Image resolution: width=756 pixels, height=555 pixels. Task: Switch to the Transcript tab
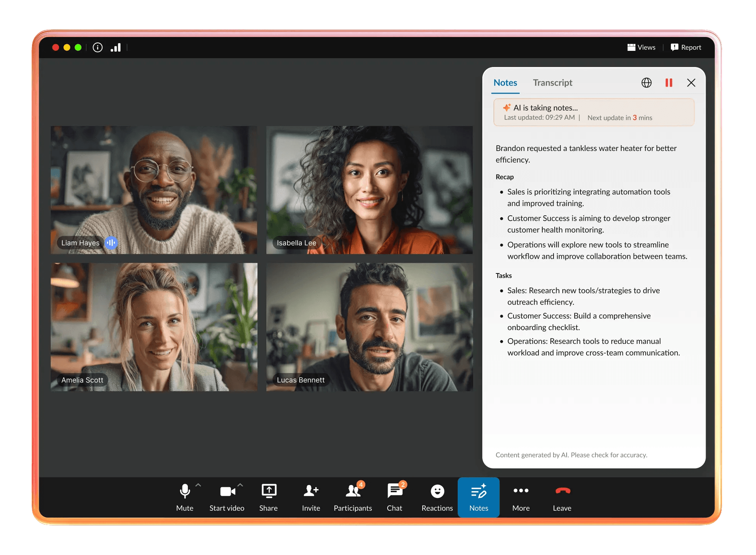pos(552,82)
